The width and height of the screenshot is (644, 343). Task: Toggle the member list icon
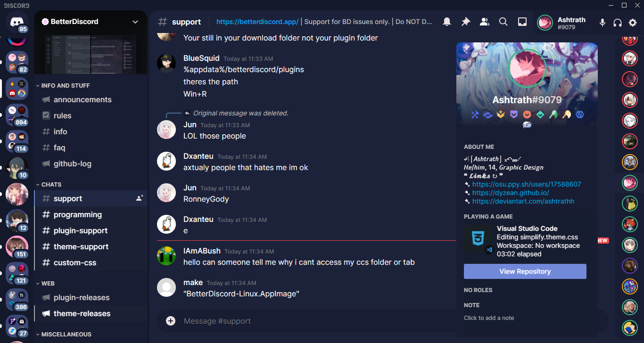pos(484,22)
